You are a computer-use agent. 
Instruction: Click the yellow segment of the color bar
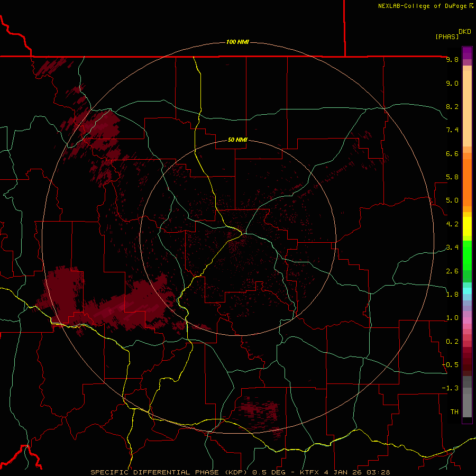[x=467, y=226]
